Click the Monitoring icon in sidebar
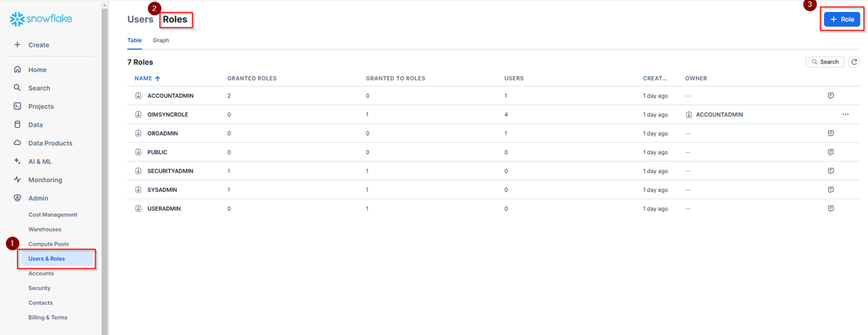Image resolution: width=868 pixels, height=335 pixels. 18,180
